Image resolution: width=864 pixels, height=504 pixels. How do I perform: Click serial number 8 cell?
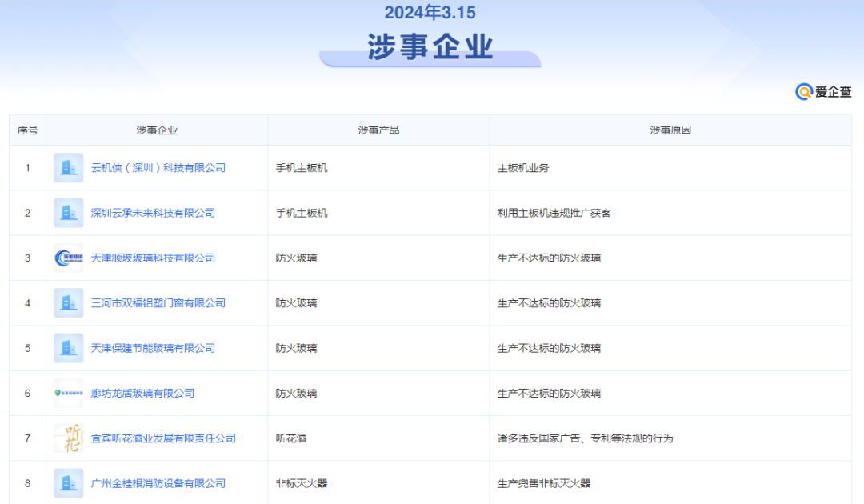tap(27, 484)
